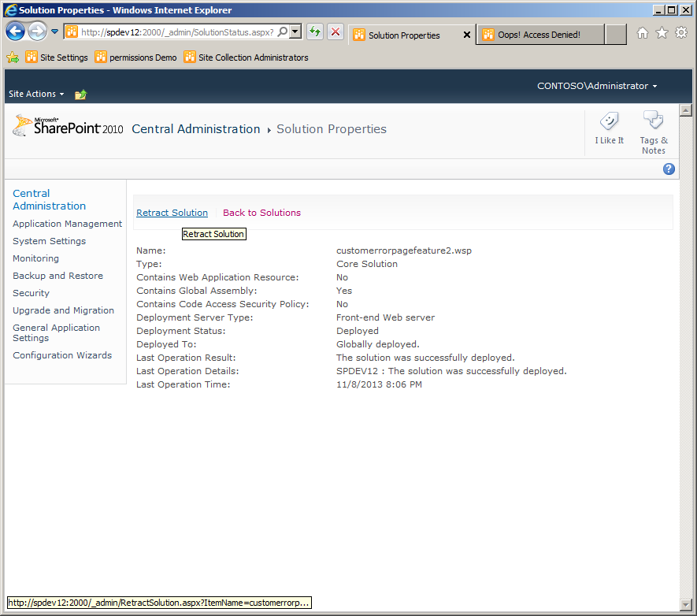Open Upgrade and Migration in the sidebar
Viewport: 697px width, 616px height.
[x=64, y=310]
